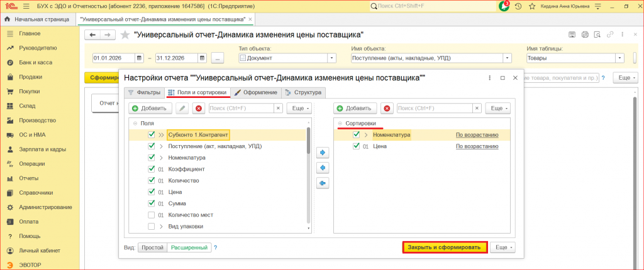Click the print icon at top right
This screenshot has height=270, width=644.
(586, 35)
